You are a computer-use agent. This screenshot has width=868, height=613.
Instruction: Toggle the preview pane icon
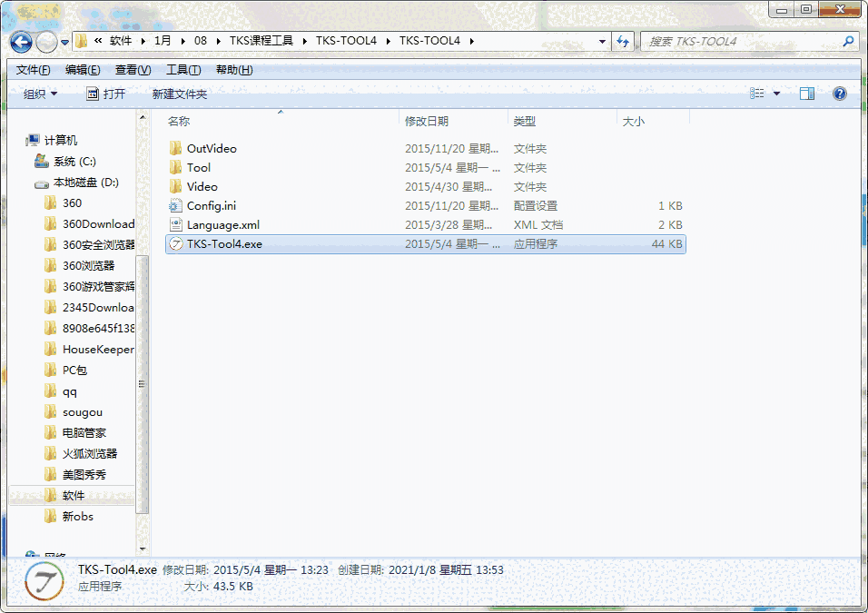pyautogui.click(x=807, y=94)
